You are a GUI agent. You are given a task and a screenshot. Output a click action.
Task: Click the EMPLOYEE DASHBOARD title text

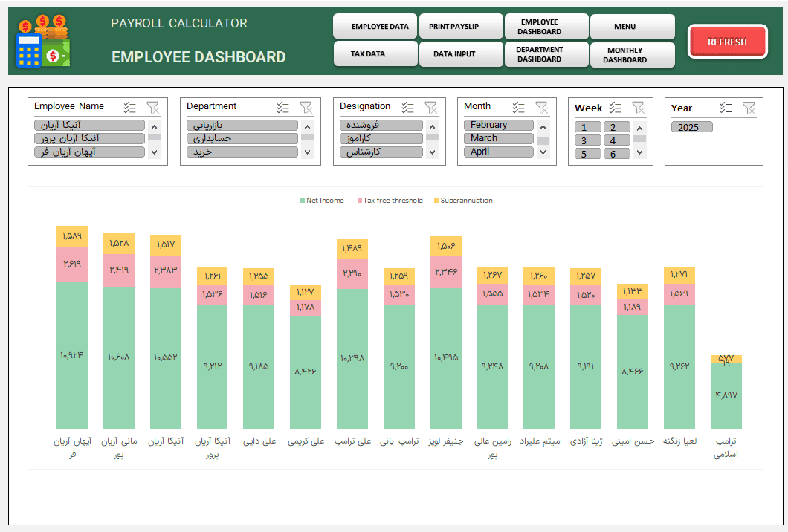coord(198,57)
